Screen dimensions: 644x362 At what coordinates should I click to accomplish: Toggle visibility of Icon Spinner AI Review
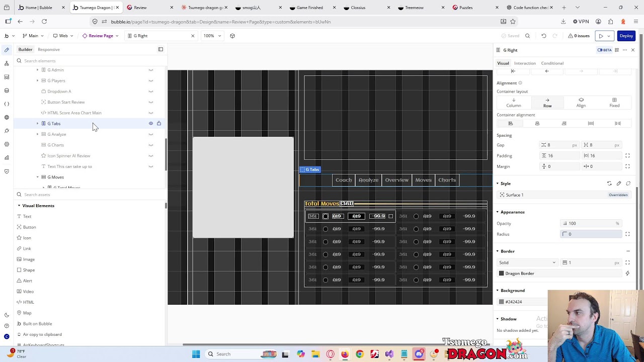[x=150, y=156]
